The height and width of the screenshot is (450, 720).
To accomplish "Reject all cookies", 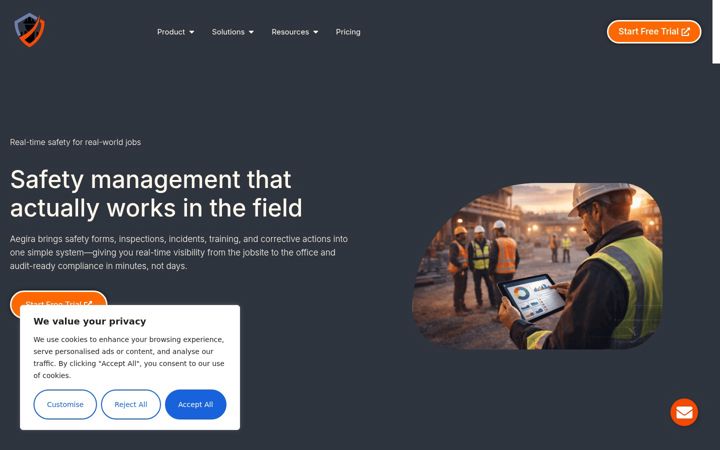I will [131, 404].
